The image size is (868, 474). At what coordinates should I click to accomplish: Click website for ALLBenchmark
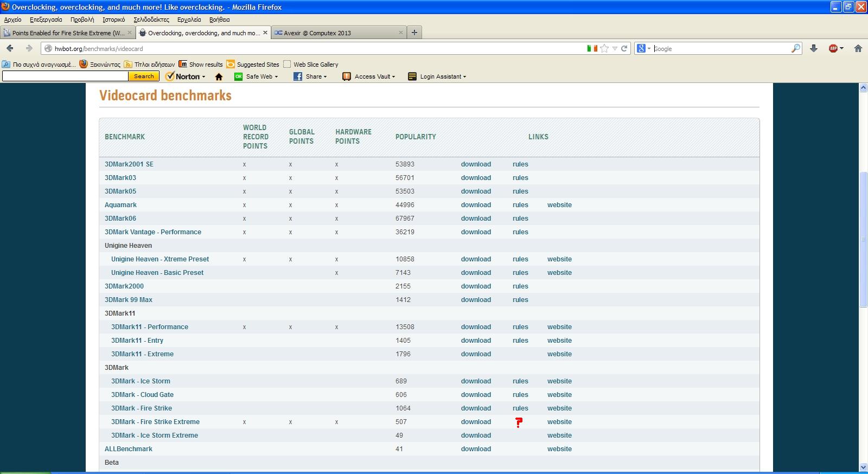coord(559,449)
